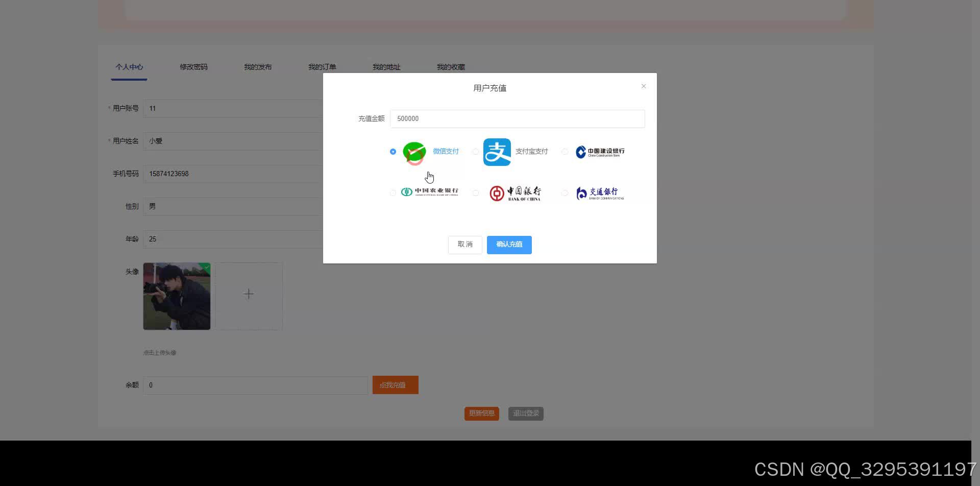Click the 点我充值 button
This screenshot has height=486, width=980.
pyautogui.click(x=396, y=385)
